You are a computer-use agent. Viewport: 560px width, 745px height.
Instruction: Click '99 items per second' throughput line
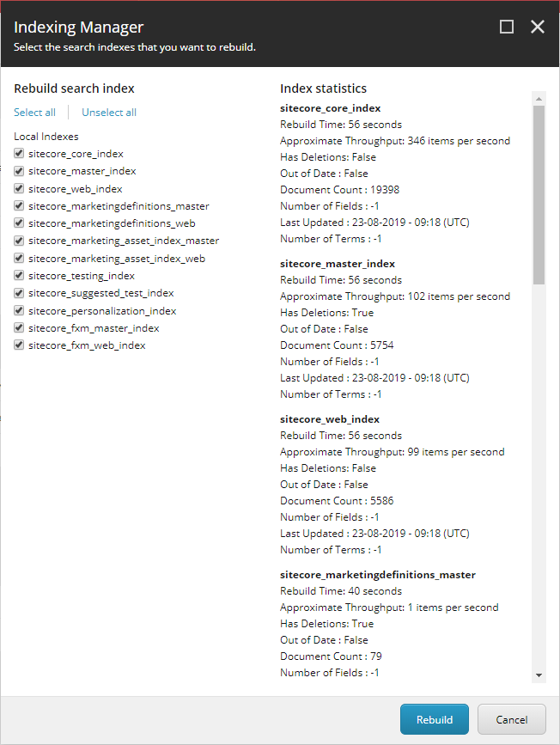pos(393,452)
